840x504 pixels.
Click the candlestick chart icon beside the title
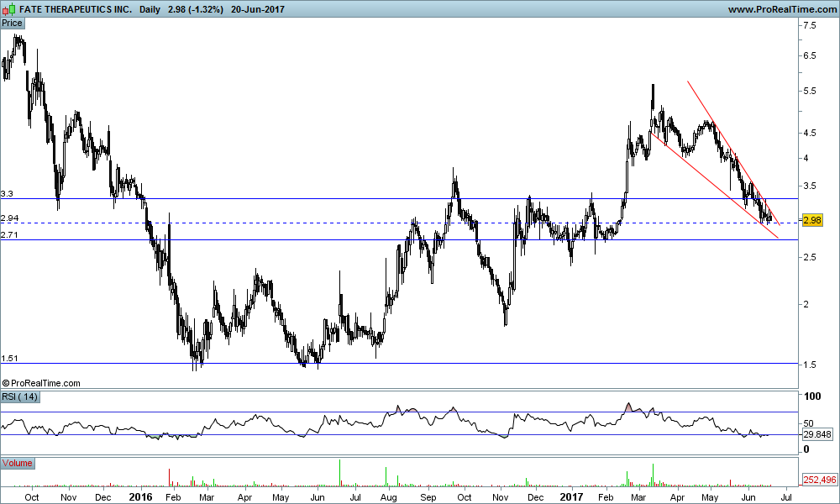click(x=8, y=9)
